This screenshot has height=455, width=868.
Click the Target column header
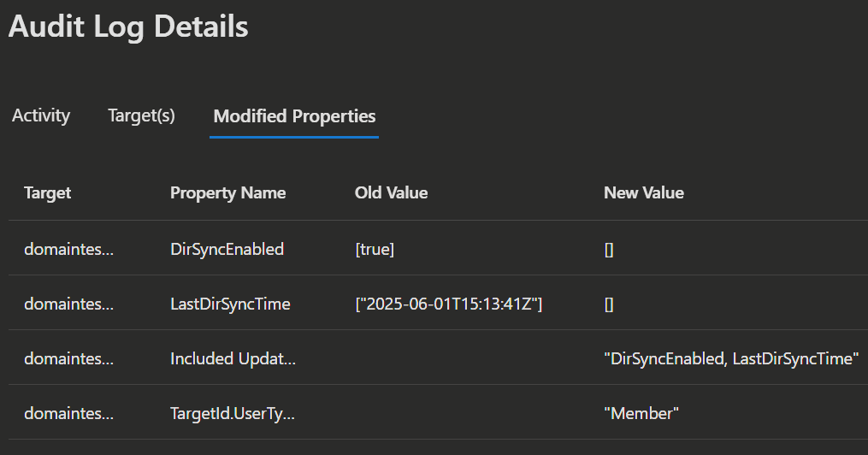tap(48, 192)
